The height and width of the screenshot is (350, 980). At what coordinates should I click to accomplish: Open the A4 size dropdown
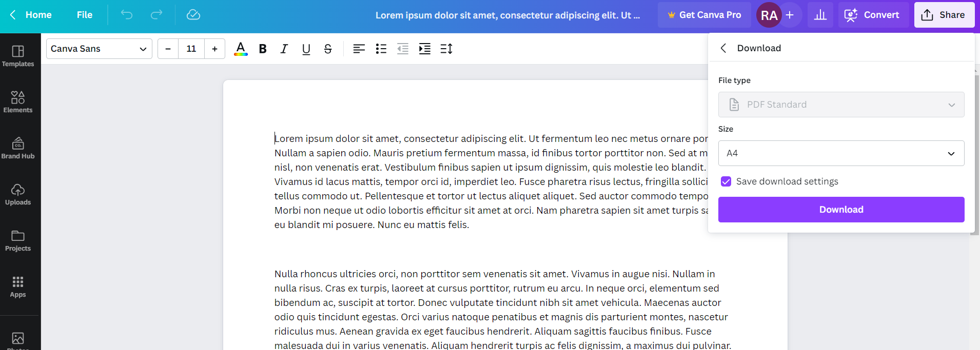pos(841,153)
